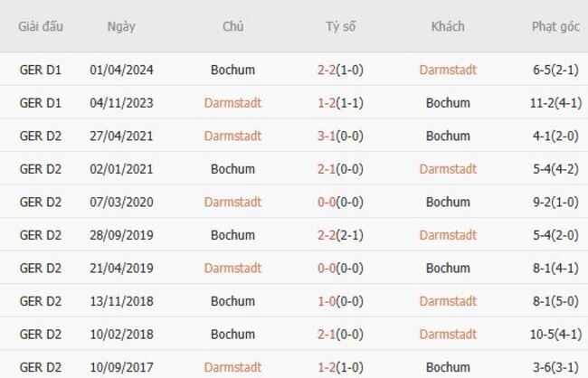
Task: Click the 2-2(2-1) score link
Action: [341, 235]
